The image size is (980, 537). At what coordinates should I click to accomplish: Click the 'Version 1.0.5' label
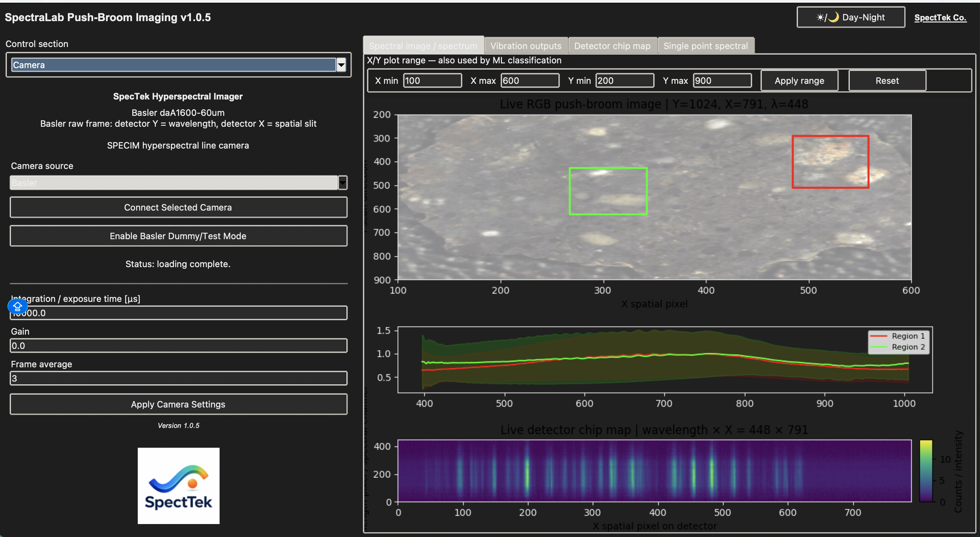[x=178, y=426]
